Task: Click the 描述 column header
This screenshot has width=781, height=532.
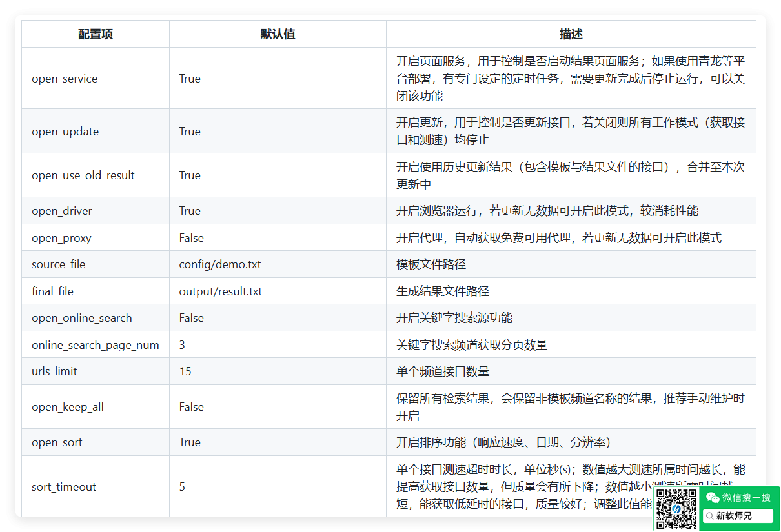Action: coord(571,34)
